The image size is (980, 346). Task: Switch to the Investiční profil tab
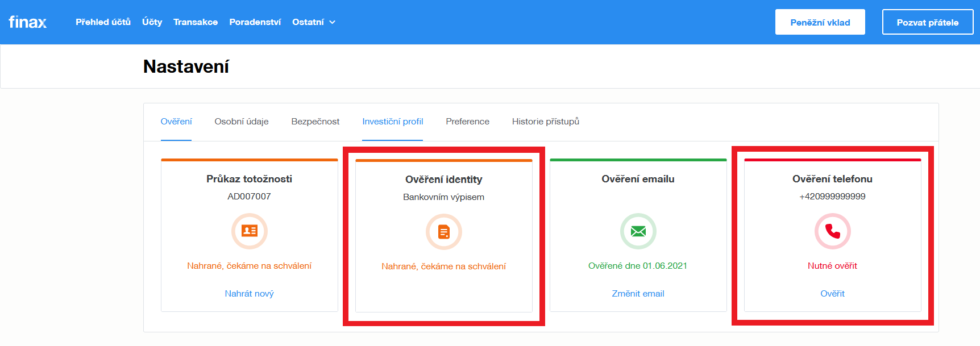[392, 122]
